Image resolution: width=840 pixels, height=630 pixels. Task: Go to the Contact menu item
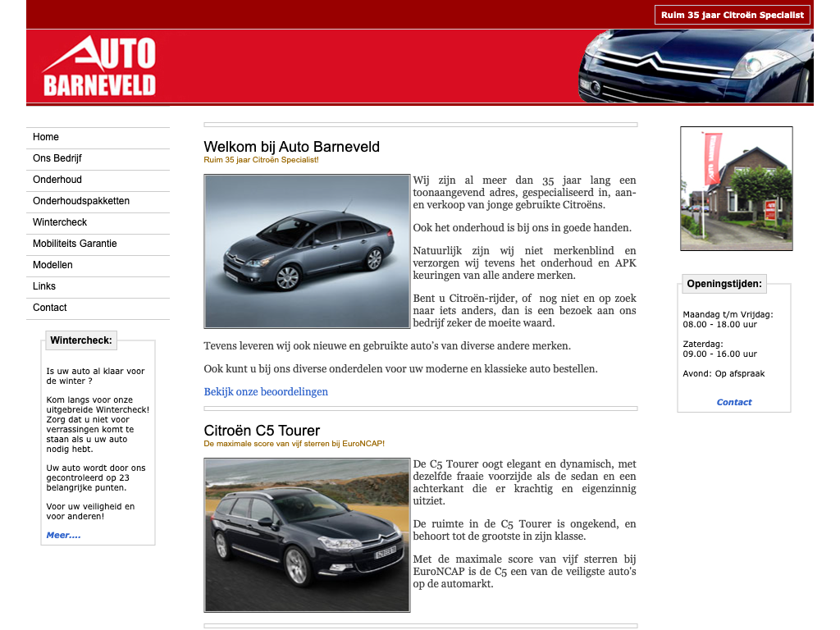50,308
